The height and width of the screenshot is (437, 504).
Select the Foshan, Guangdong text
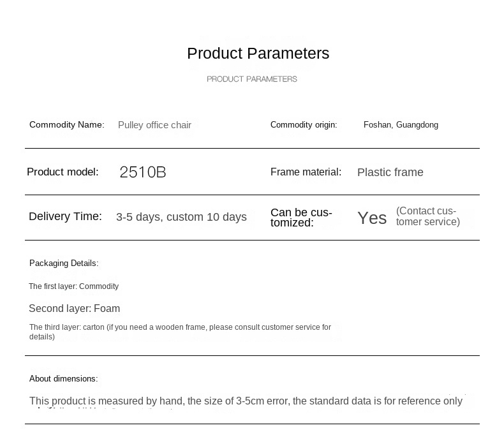coord(401,124)
